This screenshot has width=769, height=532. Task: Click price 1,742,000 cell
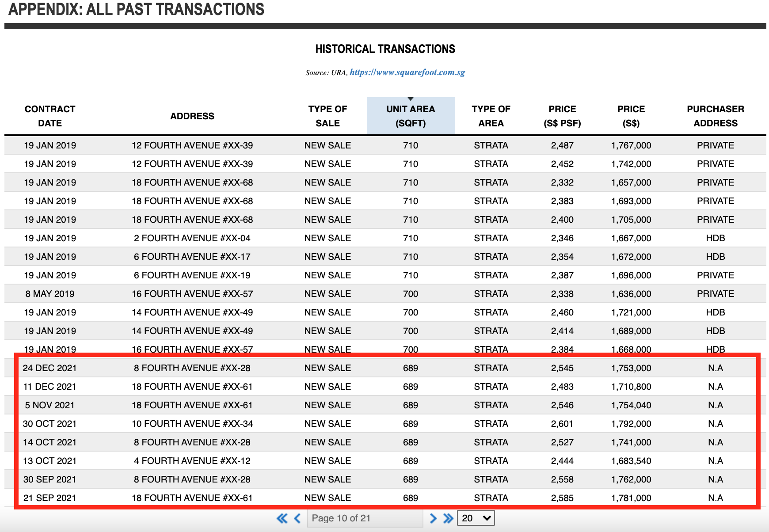pos(631,164)
